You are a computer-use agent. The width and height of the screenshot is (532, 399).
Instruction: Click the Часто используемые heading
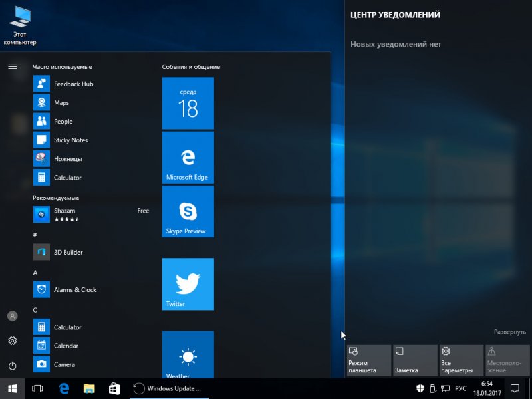pyautogui.click(x=63, y=67)
